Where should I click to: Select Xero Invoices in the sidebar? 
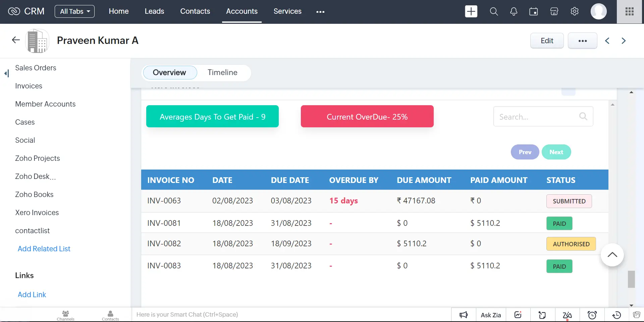pos(37,212)
